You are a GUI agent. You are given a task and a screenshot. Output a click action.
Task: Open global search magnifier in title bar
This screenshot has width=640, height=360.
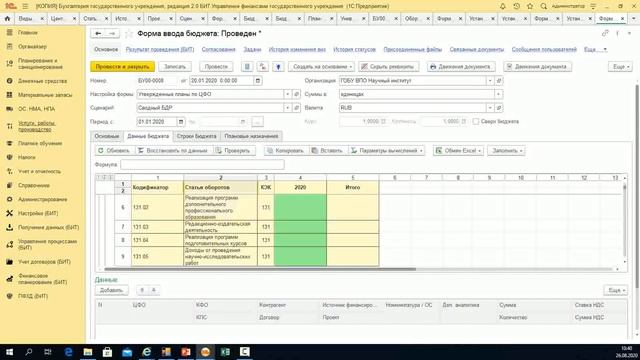click(x=543, y=6)
